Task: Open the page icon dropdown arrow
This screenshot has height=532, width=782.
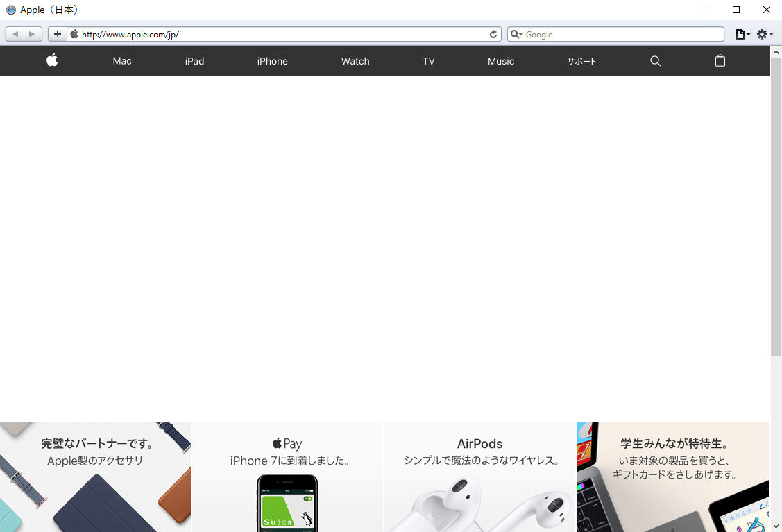Action: coord(748,33)
